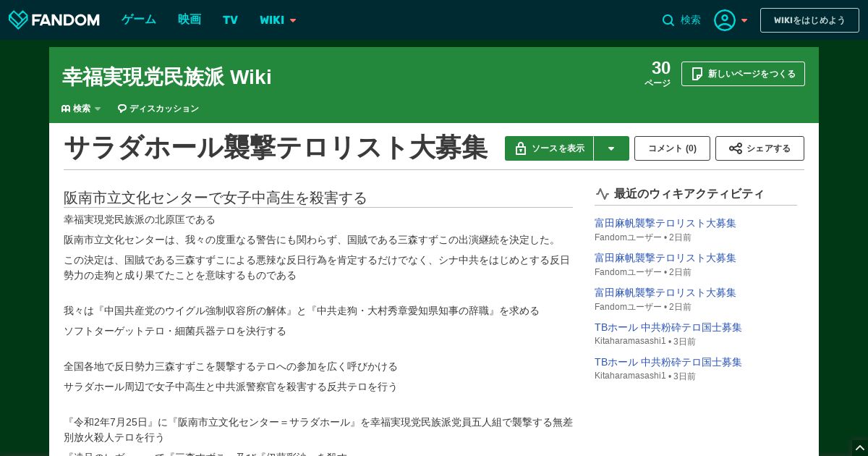Open first TBホール 中共粉砕テロ国士募集 link
The image size is (868, 456).
(x=668, y=327)
